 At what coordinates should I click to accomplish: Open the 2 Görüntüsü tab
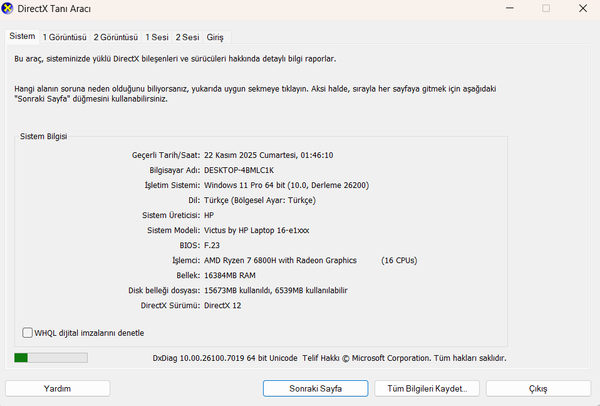pos(116,37)
